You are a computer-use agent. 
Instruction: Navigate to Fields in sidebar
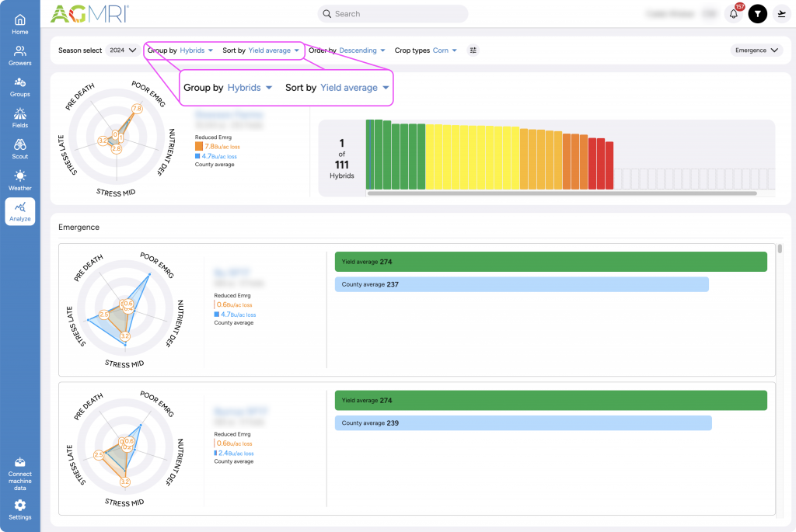(x=19, y=118)
